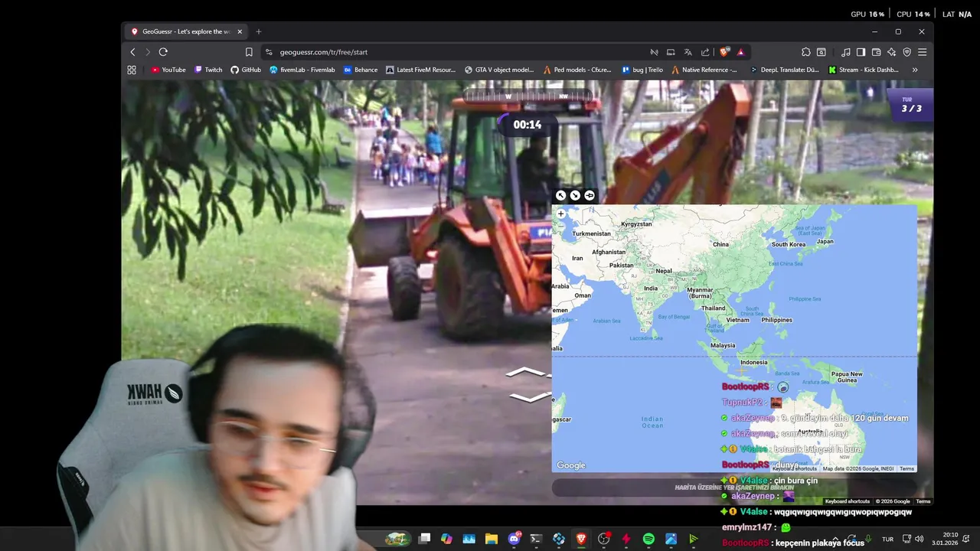Open the DeepL Translate bookmark
The width and height of the screenshot is (980, 551).
coord(785,70)
